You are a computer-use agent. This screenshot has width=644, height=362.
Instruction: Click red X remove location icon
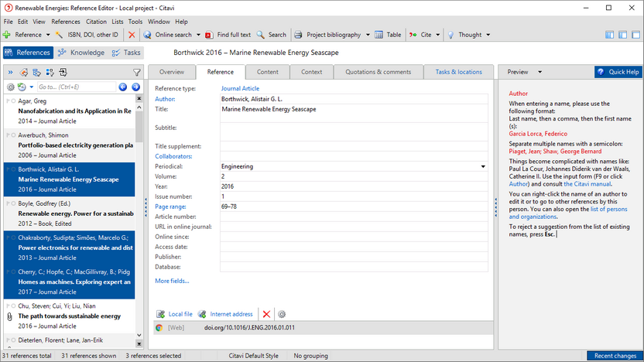266,314
